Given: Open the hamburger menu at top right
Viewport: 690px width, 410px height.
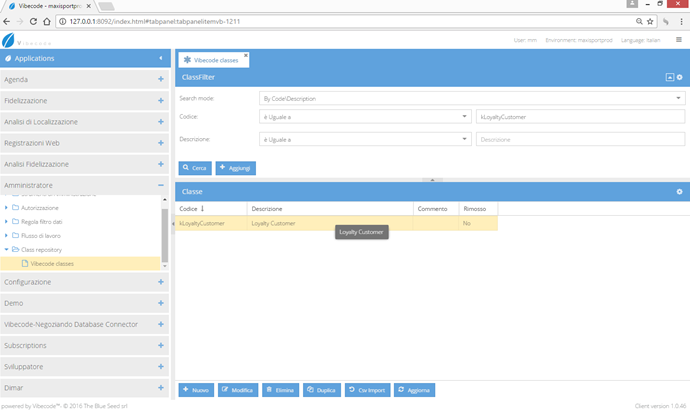Looking at the screenshot, I should tap(679, 40).
